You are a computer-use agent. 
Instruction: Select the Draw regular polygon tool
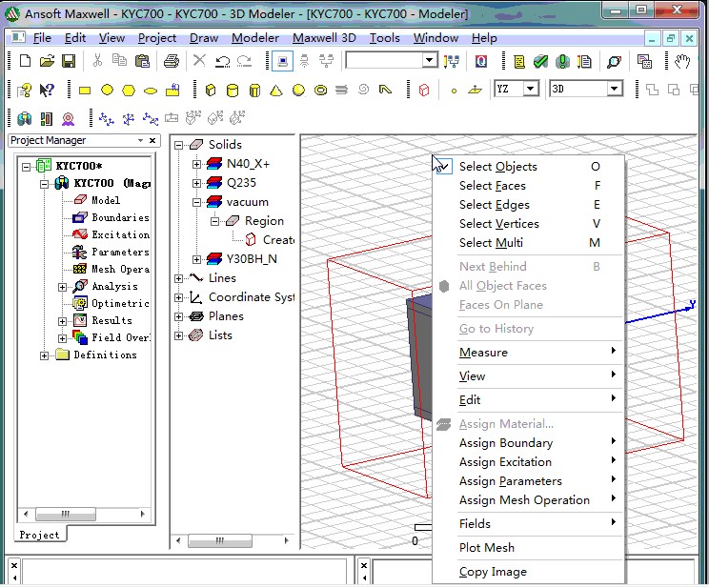point(129,91)
